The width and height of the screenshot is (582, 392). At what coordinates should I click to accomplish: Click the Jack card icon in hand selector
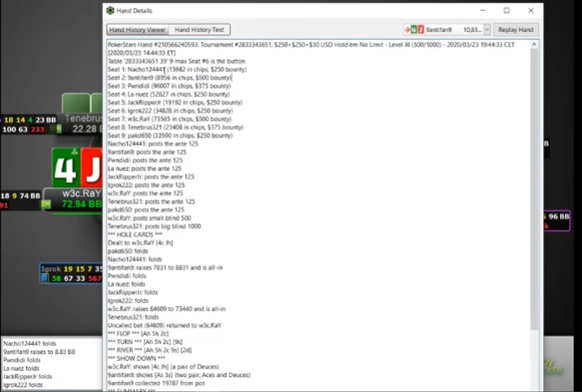(x=421, y=30)
